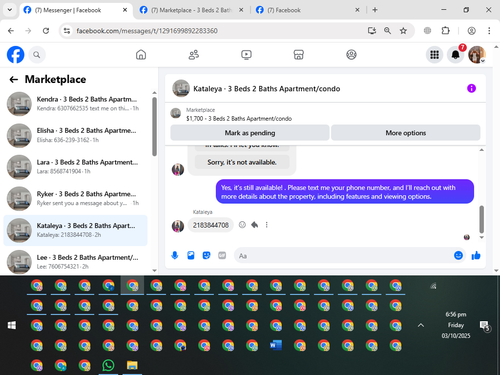Choose a sticker icon in composer
The image size is (500, 375).
pyautogui.click(x=207, y=256)
